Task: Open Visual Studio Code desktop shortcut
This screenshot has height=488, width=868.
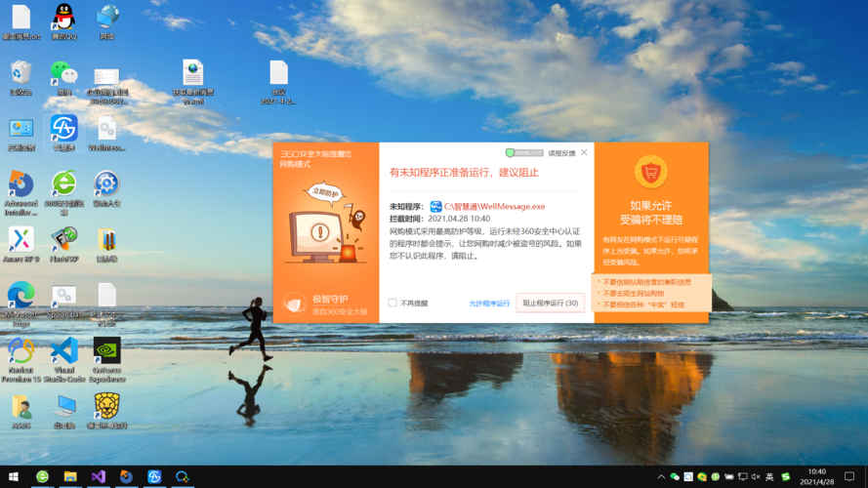Action: tap(64, 351)
